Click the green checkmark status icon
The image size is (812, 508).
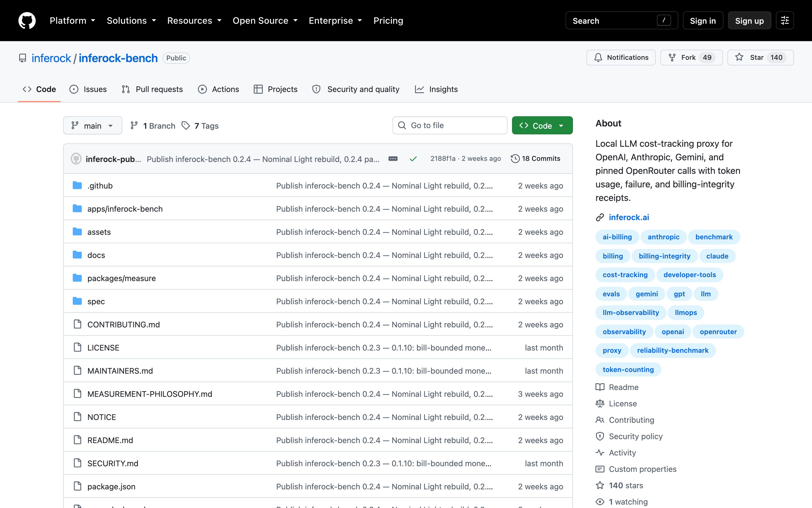(x=413, y=159)
